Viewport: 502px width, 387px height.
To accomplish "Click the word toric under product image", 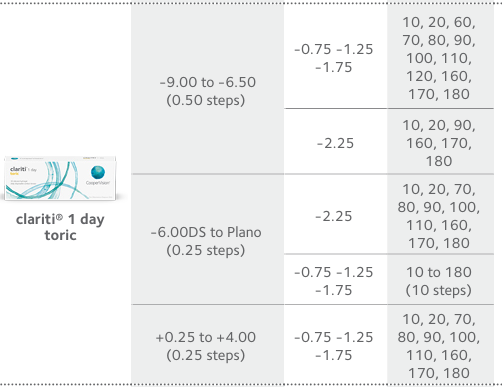I will click(60, 235).
